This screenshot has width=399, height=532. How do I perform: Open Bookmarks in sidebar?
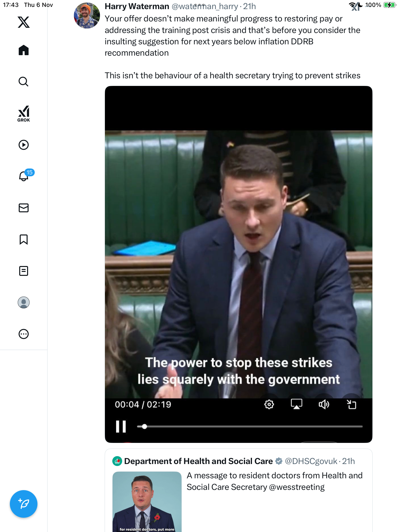(x=24, y=239)
